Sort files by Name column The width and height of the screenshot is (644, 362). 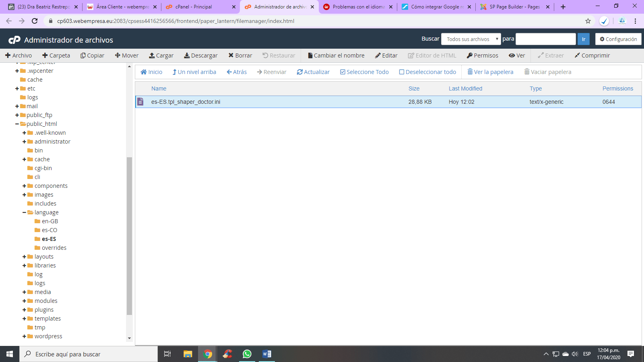coord(159,88)
